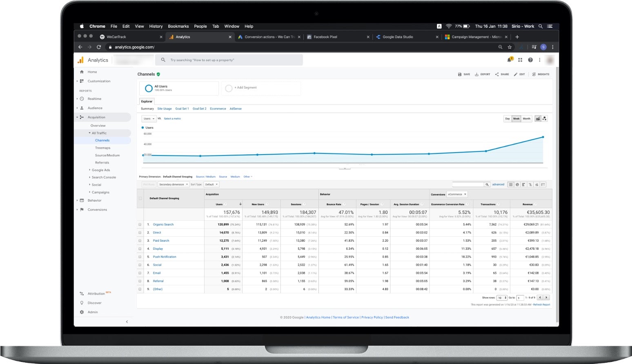
Task: Expand the eCommerce conversions dropdown
Action: (x=457, y=194)
